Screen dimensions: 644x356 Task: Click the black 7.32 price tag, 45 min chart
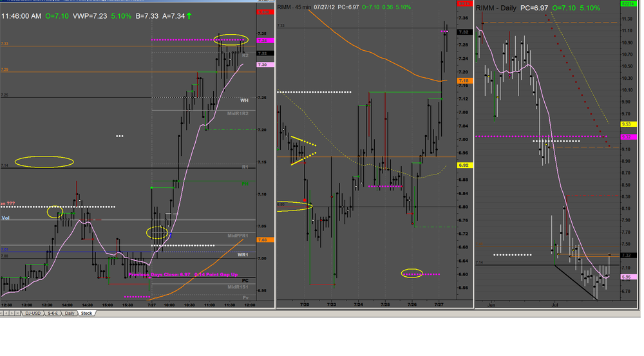click(x=464, y=32)
